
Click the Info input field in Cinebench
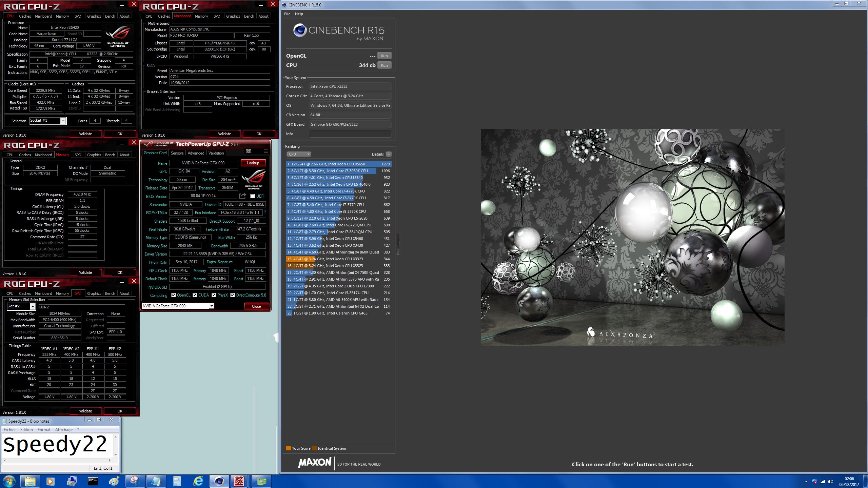350,134
